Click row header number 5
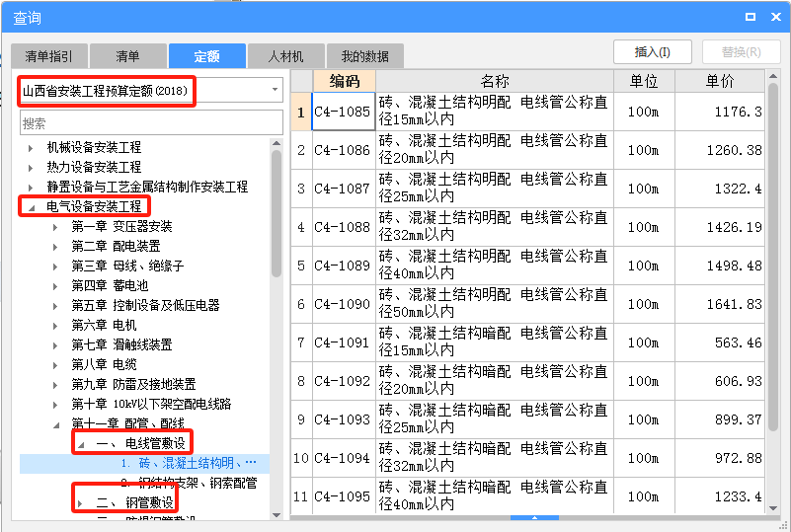Screen dimensions: 791x532 click(301, 266)
